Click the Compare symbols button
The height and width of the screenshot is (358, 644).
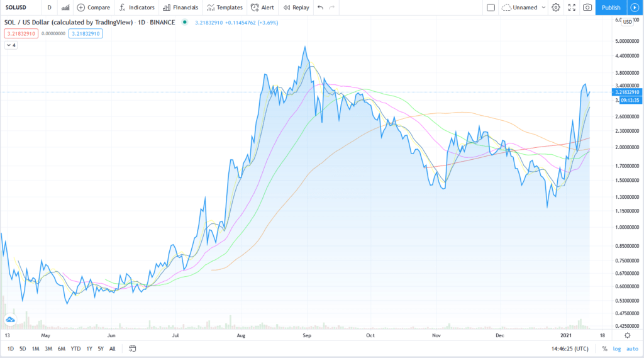(93, 8)
